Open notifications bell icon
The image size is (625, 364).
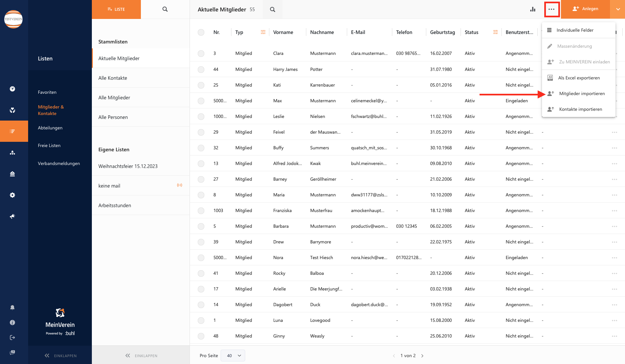[12, 307]
